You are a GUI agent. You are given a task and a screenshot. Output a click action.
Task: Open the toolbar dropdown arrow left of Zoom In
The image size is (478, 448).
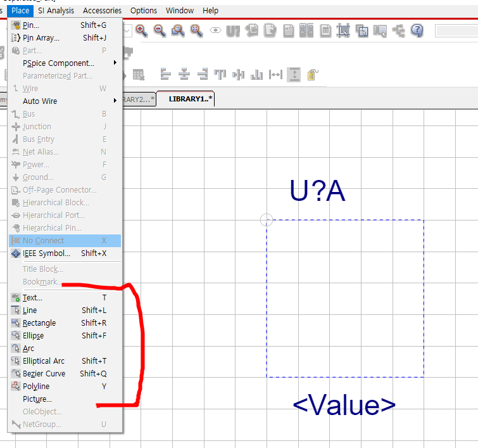(x=127, y=30)
